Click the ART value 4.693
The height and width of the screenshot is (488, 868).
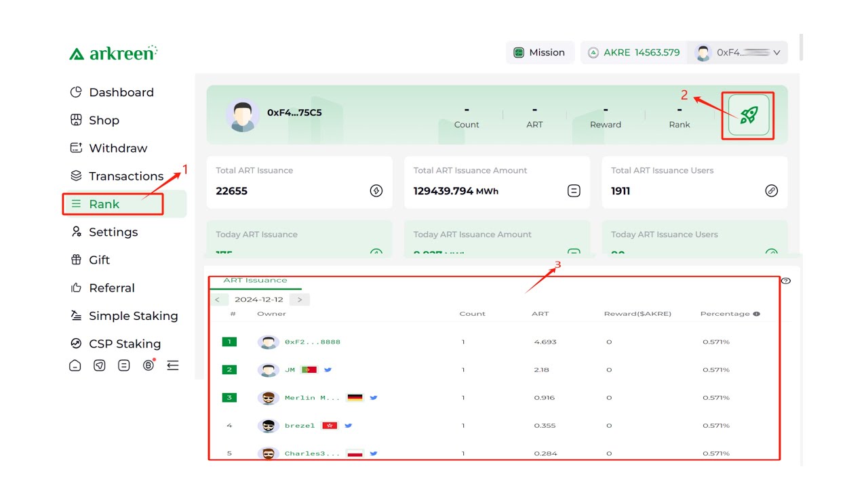(545, 342)
